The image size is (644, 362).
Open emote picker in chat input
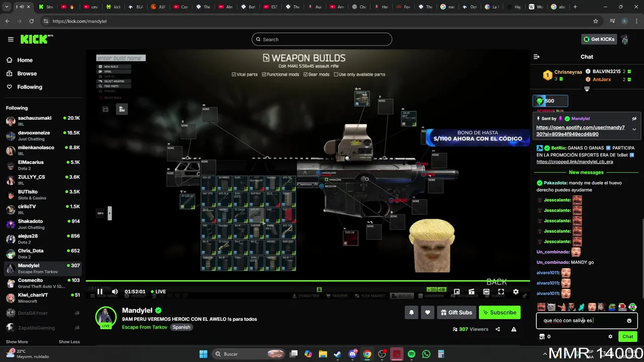(x=629, y=321)
